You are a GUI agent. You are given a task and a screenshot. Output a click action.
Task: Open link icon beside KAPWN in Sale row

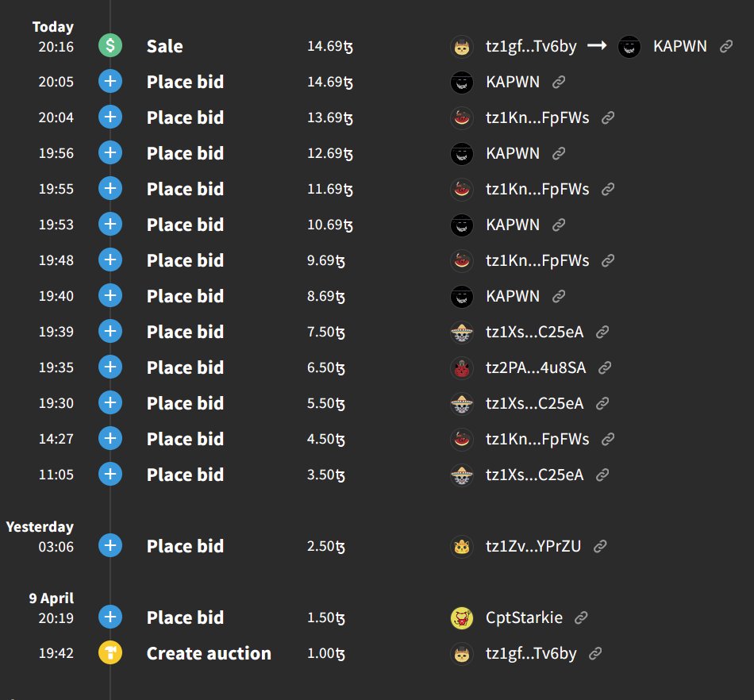726,46
